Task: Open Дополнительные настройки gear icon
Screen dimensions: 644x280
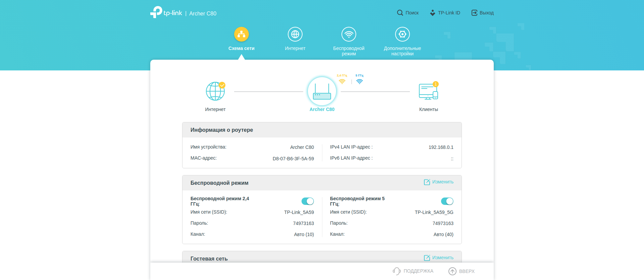Action: pyautogui.click(x=402, y=34)
